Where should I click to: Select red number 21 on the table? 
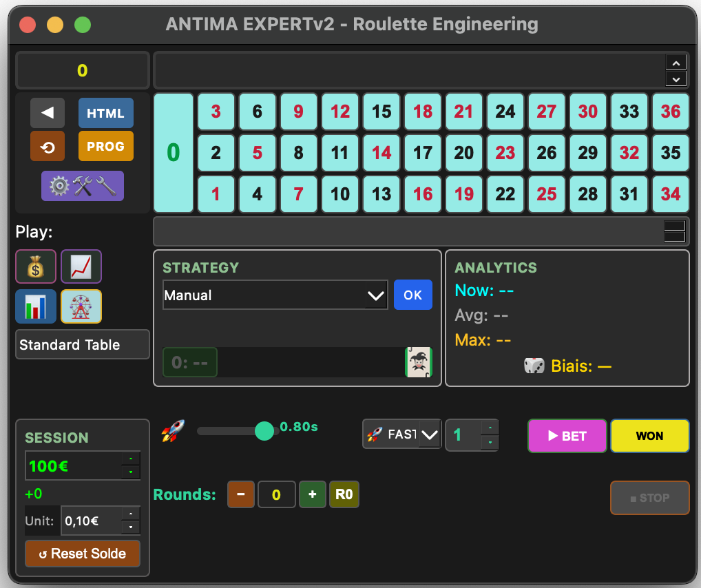coord(464,112)
